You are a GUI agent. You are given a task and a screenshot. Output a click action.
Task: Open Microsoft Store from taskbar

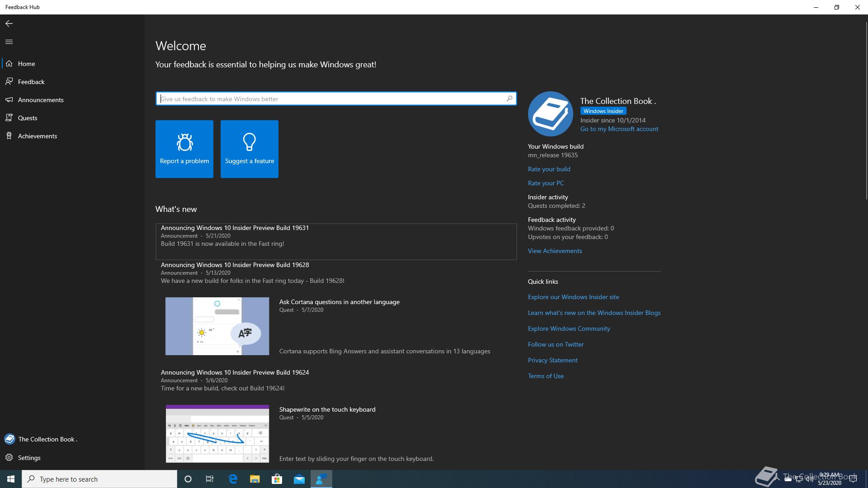[277, 479]
